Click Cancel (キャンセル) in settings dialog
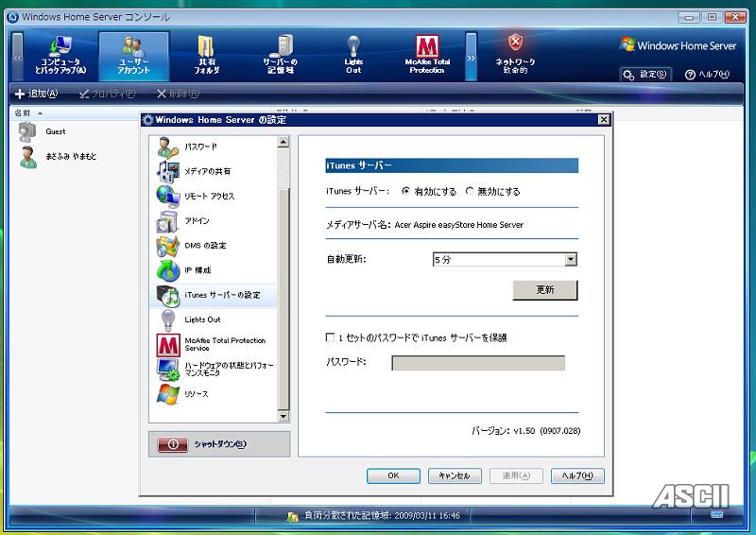Viewport: 756px width, 535px height. [x=455, y=475]
